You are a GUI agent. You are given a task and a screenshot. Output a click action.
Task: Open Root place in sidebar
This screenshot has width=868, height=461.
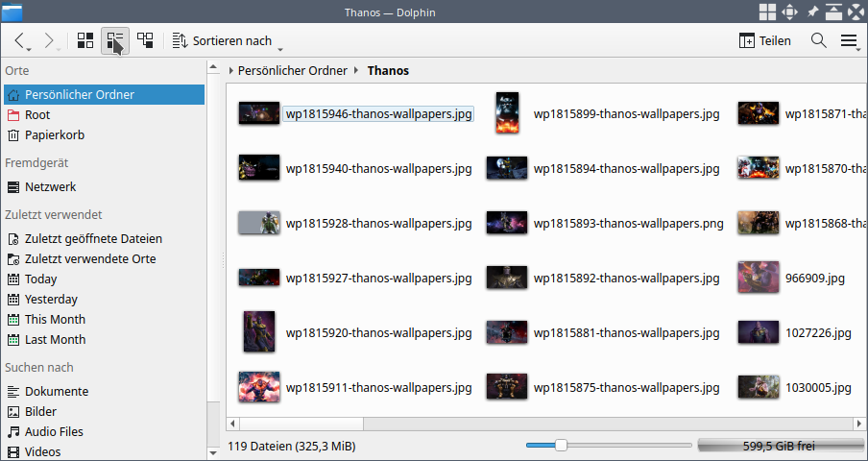click(104, 115)
